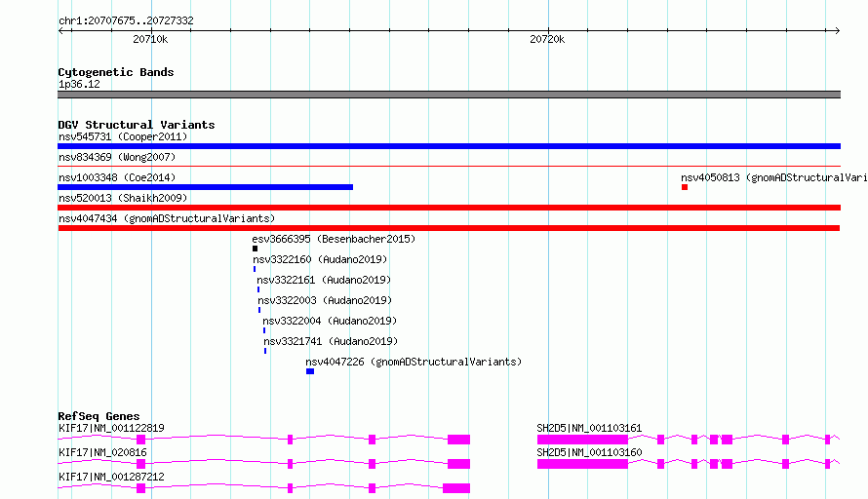The height and width of the screenshot is (499, 868).
Task: Select KIF17 NM_001287212 last exon block
Action: coord(456,488)
